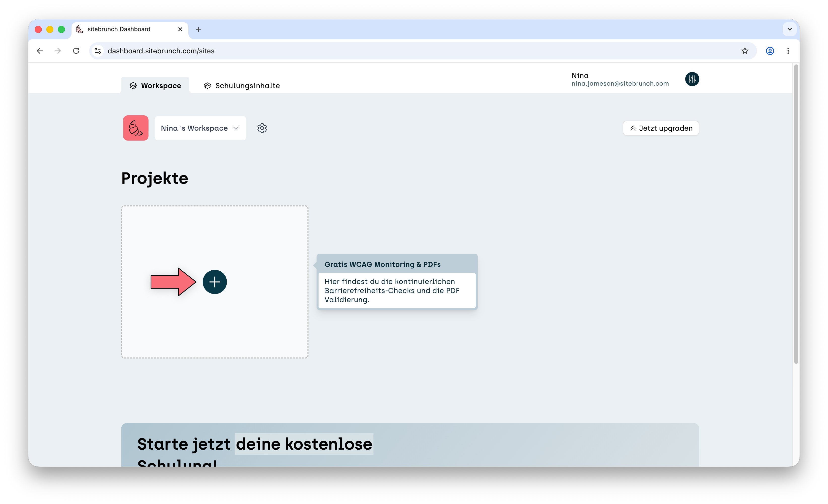Click the browser forward arrow
The height and width of the screenshot is (504, 828).
[58, 51]
